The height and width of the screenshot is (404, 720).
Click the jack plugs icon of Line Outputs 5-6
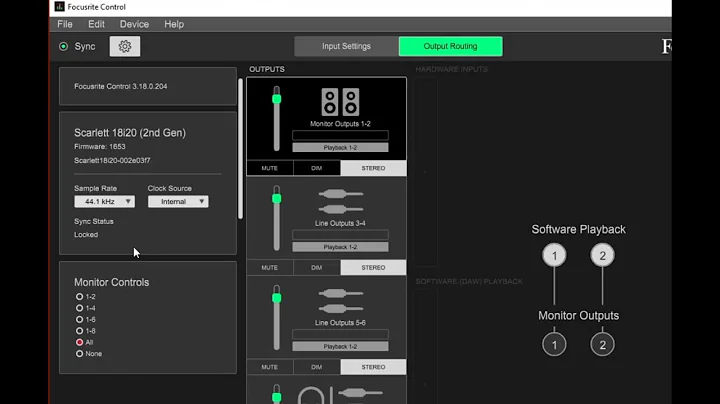(x=341, y=301)
